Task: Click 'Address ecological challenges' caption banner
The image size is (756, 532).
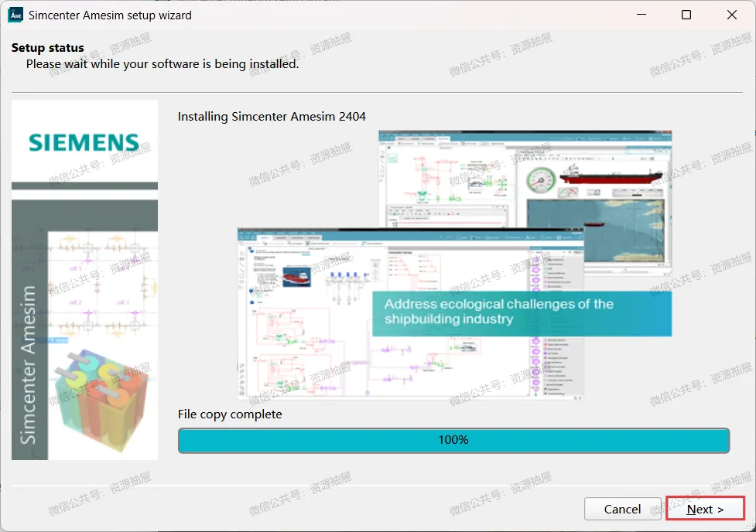Action: (x=522, y=313)
